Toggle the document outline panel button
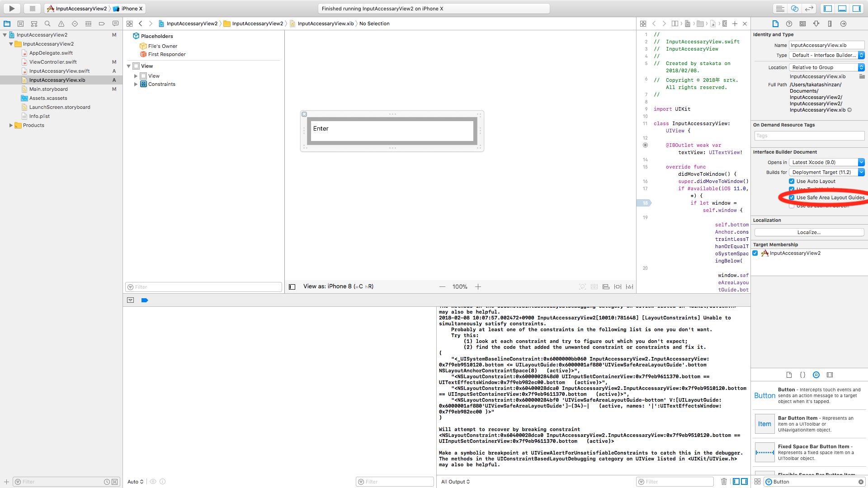 point(292,286)
